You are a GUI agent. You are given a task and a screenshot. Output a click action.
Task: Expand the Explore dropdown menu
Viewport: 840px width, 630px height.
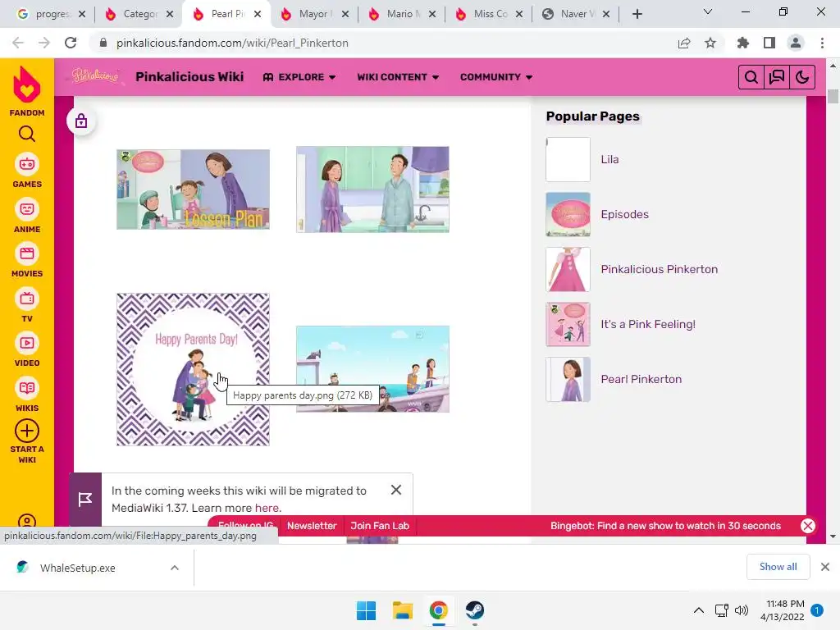click(299, 77)
